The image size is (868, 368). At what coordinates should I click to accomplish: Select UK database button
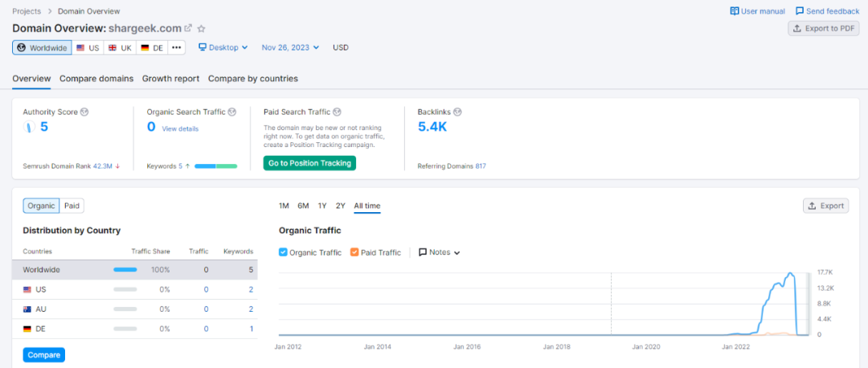[x=120, y=47]
